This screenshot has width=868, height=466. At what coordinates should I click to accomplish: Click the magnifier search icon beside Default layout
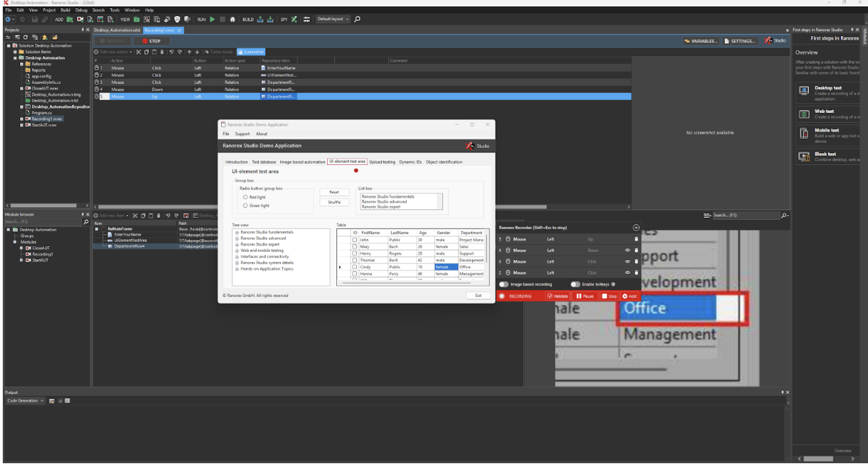[x=357, y=19]
